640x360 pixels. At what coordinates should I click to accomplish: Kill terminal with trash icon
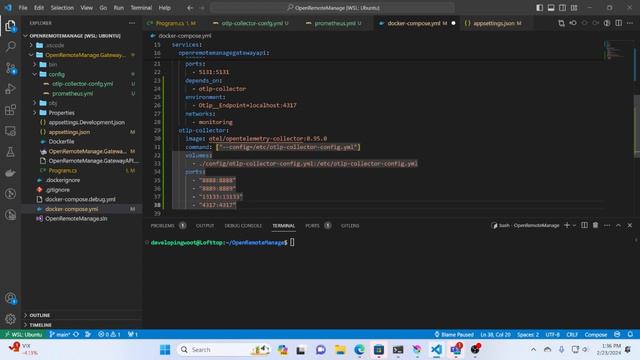pos(596,225)
